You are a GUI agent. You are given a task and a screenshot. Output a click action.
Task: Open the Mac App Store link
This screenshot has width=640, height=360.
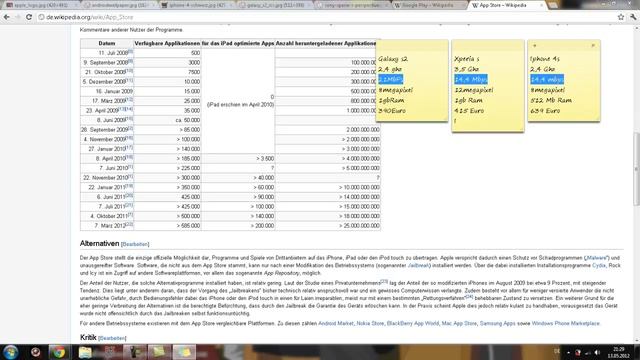click(x=459, y=323)
